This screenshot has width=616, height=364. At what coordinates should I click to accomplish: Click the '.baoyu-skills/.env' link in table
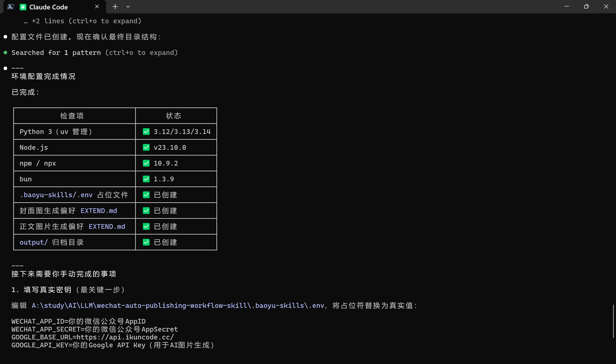tap(56, 195)
